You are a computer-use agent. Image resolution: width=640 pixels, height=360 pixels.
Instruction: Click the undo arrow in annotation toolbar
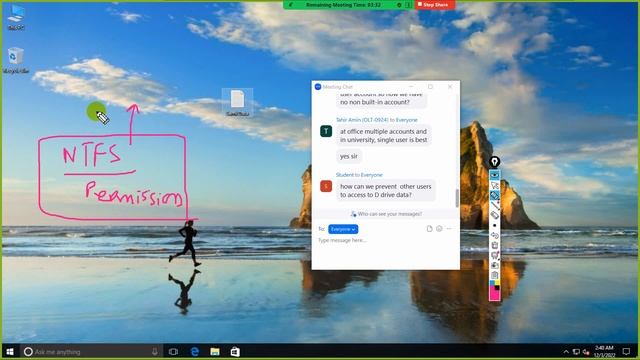click(494, 235)
